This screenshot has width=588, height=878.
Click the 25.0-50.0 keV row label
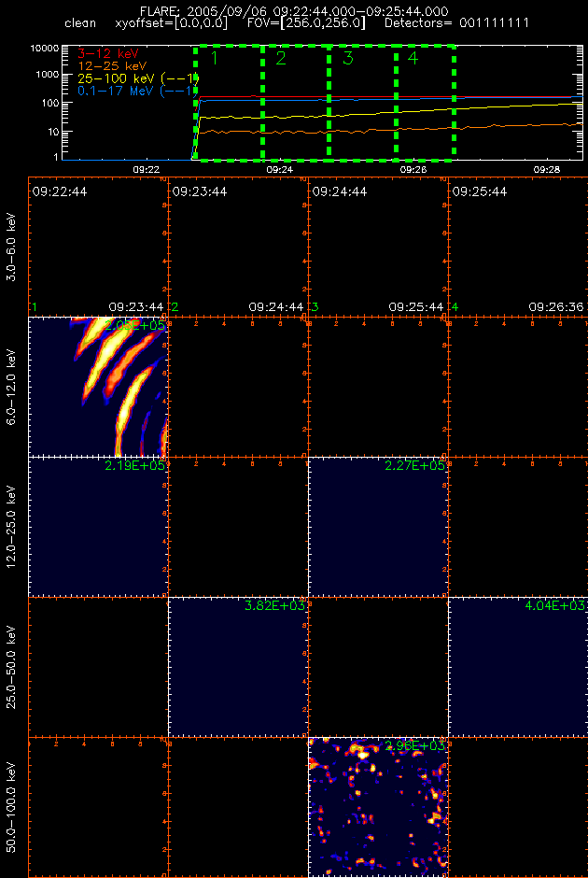point(12,667)
